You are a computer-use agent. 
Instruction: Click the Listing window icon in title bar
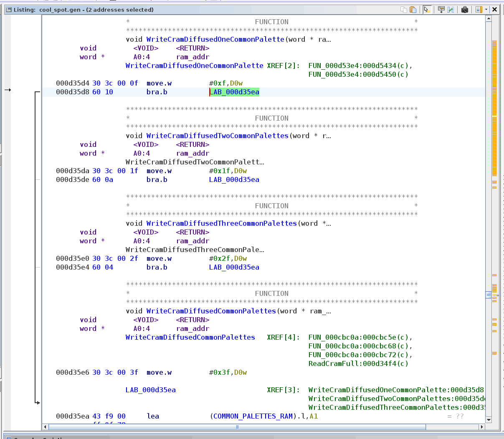point(8,10)
